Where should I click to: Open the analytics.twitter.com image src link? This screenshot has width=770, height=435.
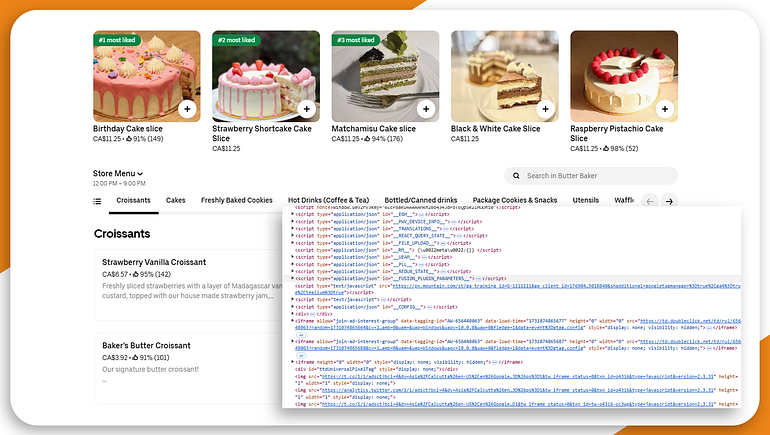(x=517, y=390)
